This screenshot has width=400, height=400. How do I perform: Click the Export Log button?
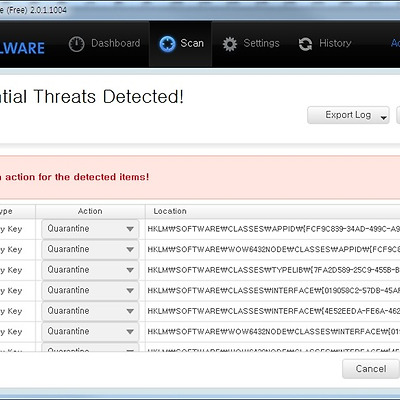[348, 115]
